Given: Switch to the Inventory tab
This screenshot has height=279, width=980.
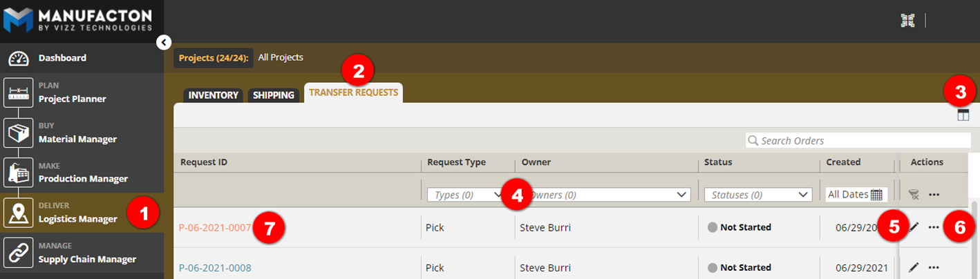Looking at the screenshot, I should point(213,95).
